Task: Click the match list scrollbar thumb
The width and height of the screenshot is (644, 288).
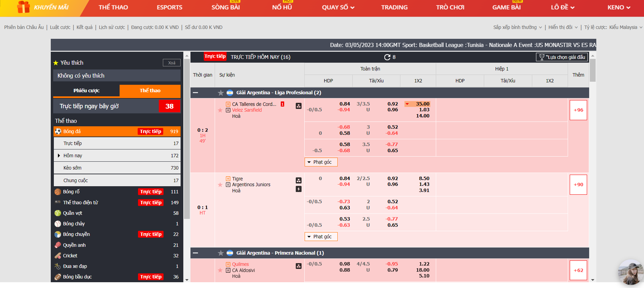Action: click(593, 70)
